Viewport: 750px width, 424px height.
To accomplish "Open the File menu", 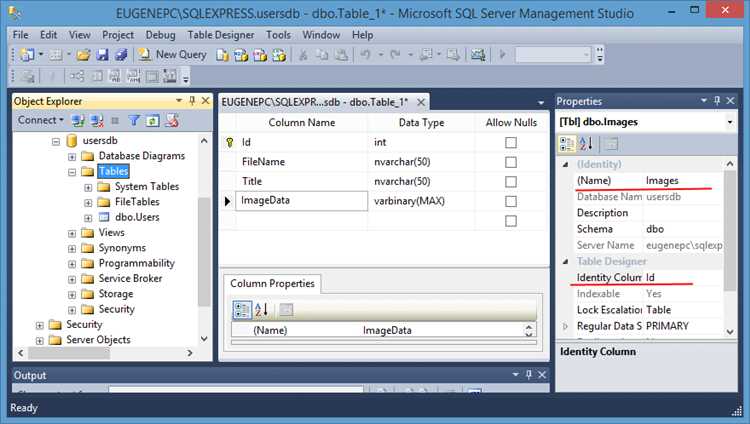I will (x=20, y=35).
